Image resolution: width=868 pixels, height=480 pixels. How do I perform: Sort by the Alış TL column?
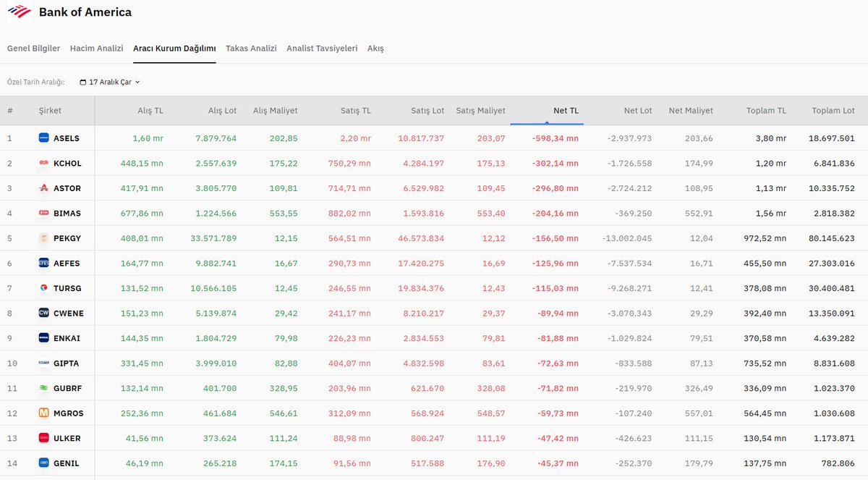pos(150,111)
